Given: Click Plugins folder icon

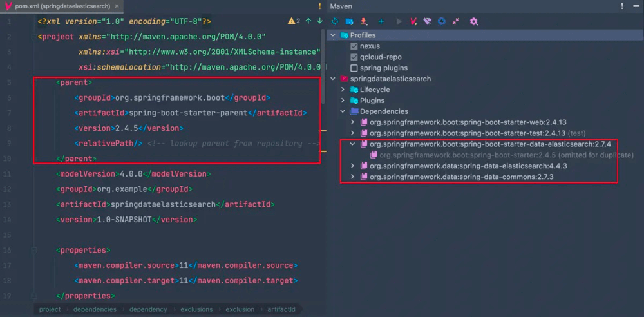Looking at the screenshot, I should (354, 101).
